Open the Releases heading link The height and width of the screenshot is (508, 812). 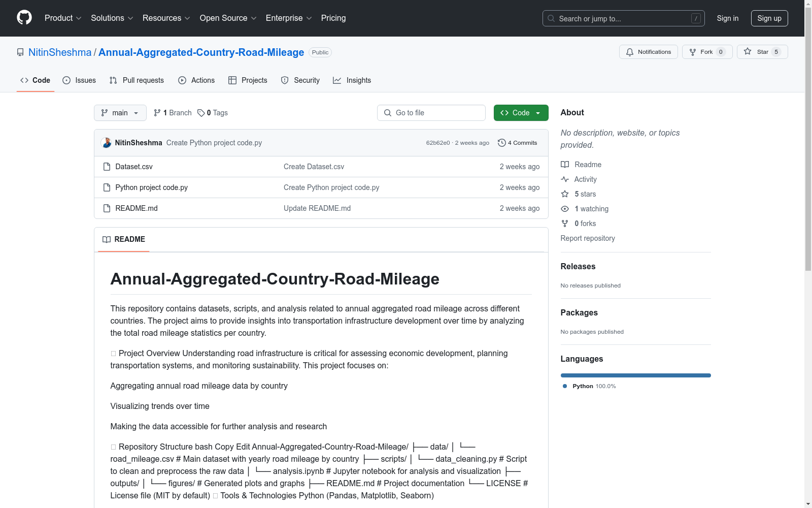[x=578, y=266]
